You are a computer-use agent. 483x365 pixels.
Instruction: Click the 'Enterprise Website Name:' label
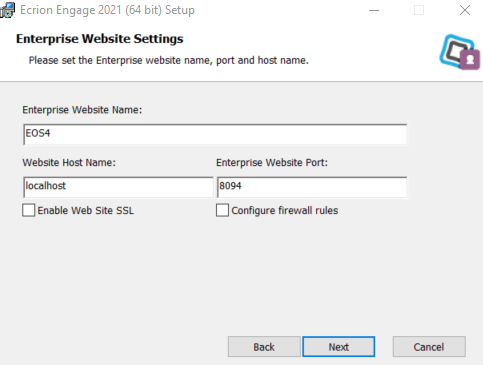pos(82,110)
